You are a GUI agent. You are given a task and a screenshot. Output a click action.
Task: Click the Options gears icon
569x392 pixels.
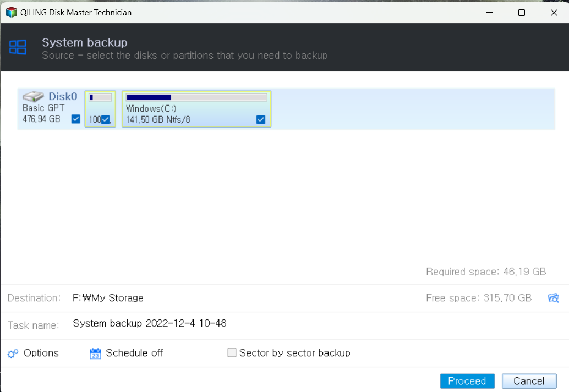13,353
